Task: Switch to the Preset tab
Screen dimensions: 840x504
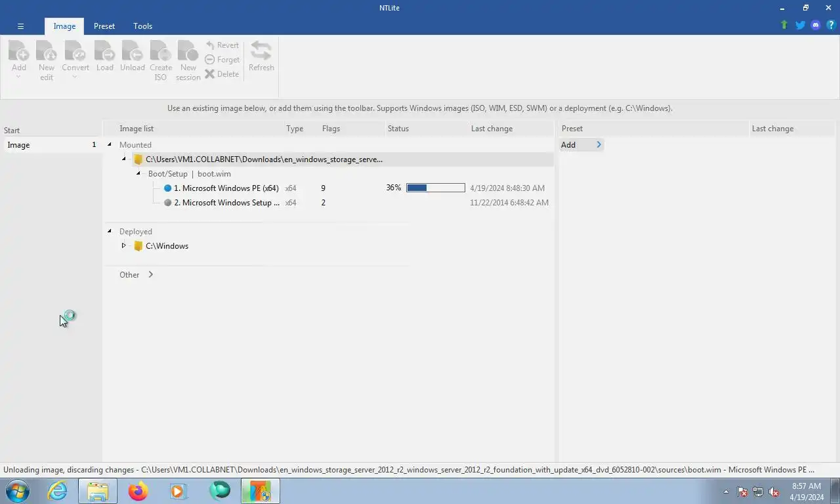Action: [x=104, y=26]
